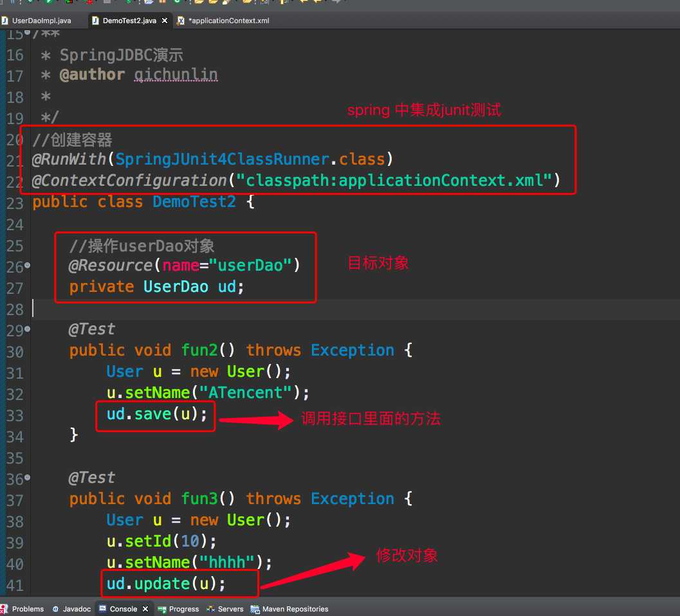
Task: Click the setId call on line 39
Action: (148, 541)
